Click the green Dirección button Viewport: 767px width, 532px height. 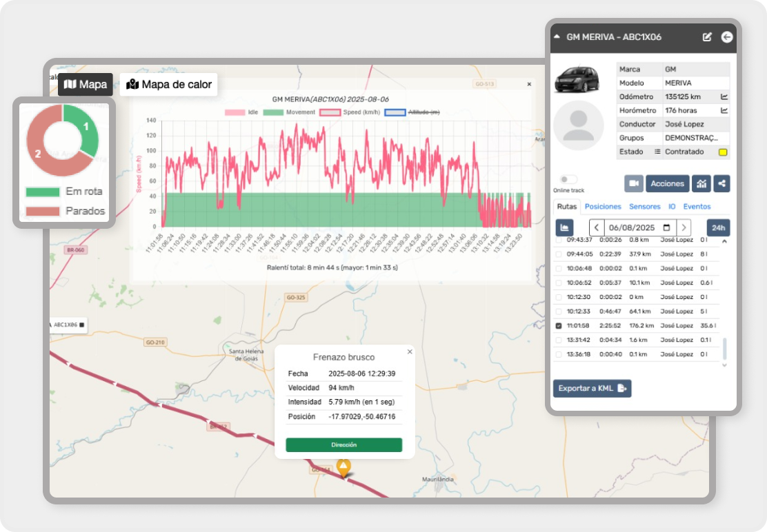click(x=344, y=445)
